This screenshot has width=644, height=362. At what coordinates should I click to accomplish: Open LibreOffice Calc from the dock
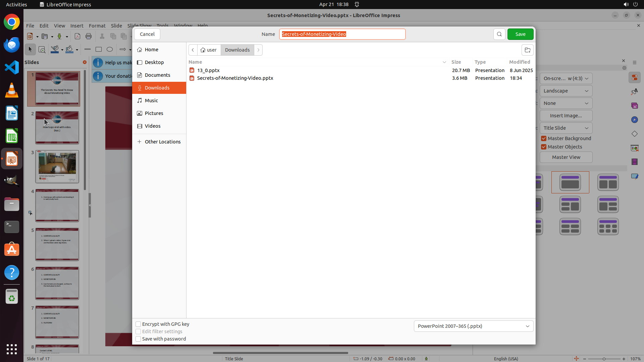click(12, 136)
